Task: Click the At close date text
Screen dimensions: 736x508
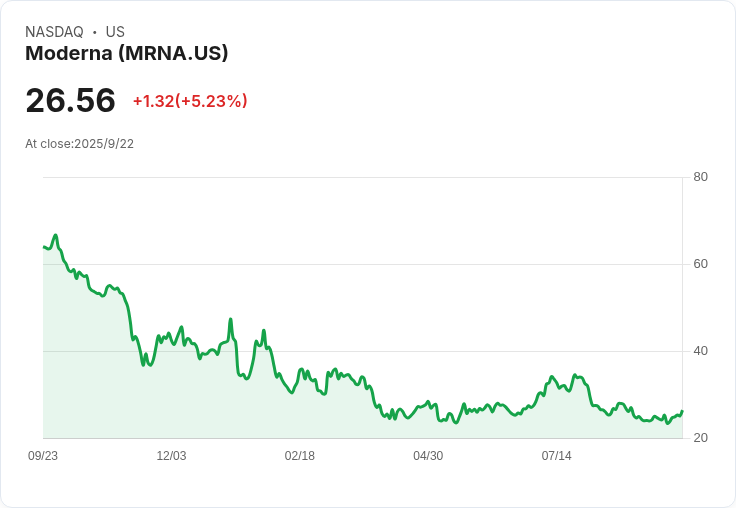Action: 79,143
